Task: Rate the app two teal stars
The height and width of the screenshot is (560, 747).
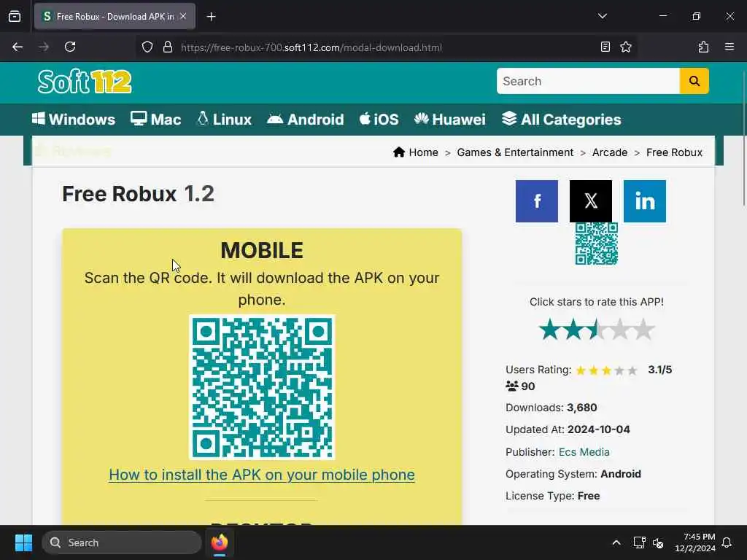Action: [573, 329]
